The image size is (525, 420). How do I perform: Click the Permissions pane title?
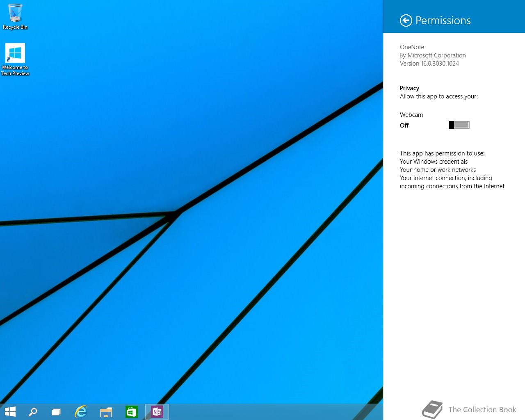[x=443, y=21]
